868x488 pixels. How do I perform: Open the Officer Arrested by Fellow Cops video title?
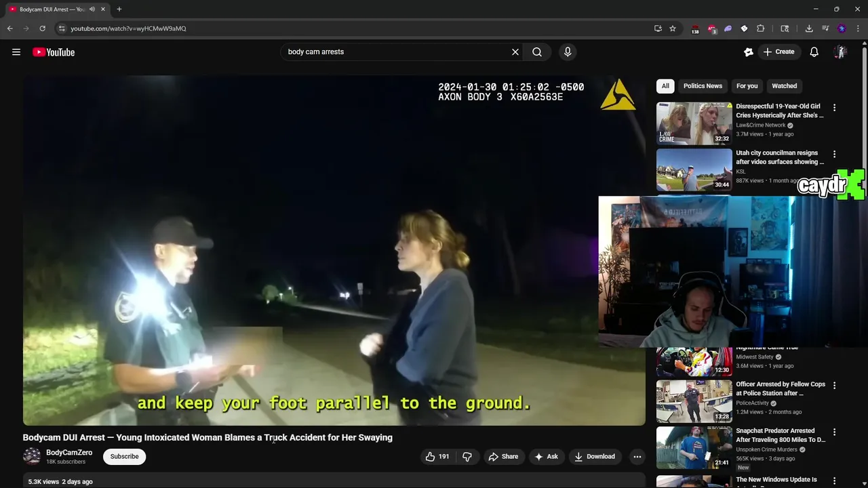(x=781, y=388)
